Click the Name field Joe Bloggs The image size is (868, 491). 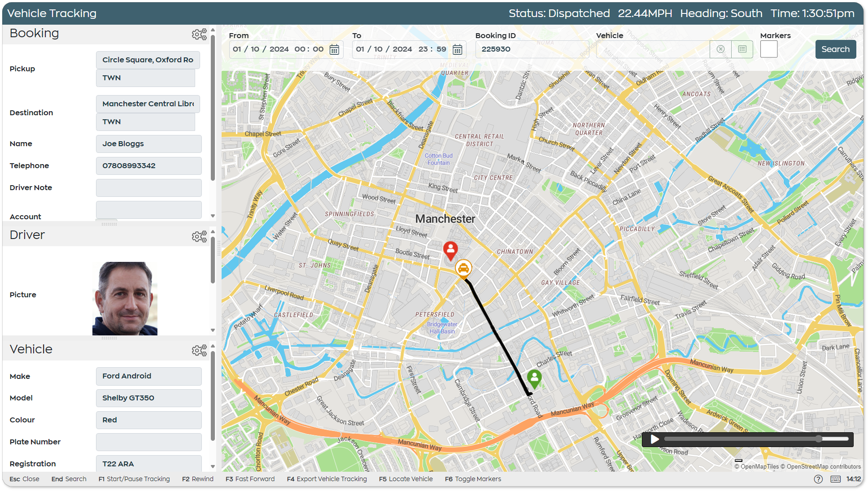tap(149, 144)
